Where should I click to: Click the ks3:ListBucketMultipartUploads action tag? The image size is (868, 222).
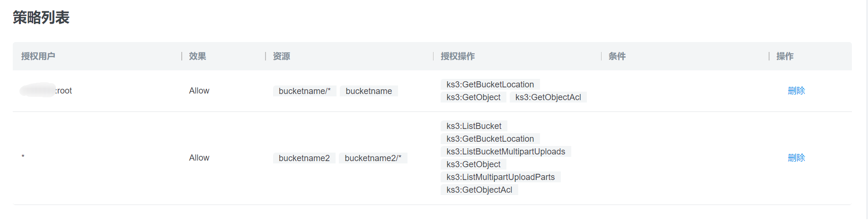click(505, 152)
